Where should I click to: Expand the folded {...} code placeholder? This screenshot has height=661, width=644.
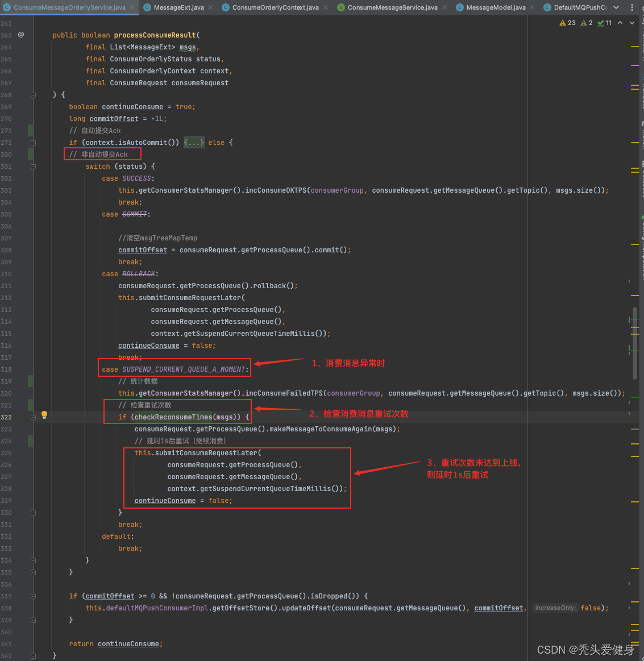point(193,143)
